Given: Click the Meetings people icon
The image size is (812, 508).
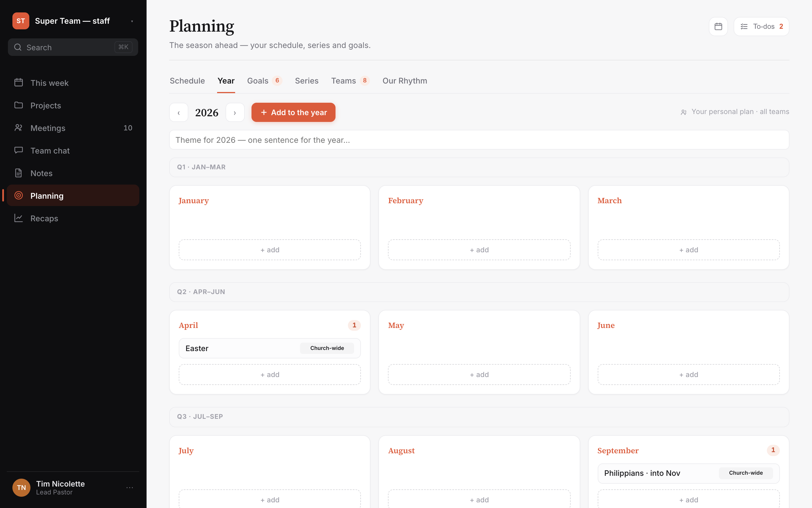Looking at the screenshot, I should [18, 128].
